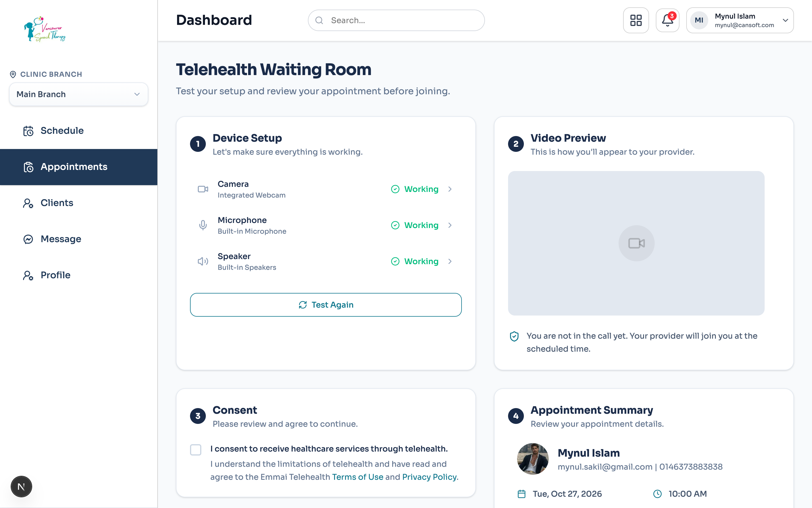Click the mynul@cansoft.com email text

(744, 25)
